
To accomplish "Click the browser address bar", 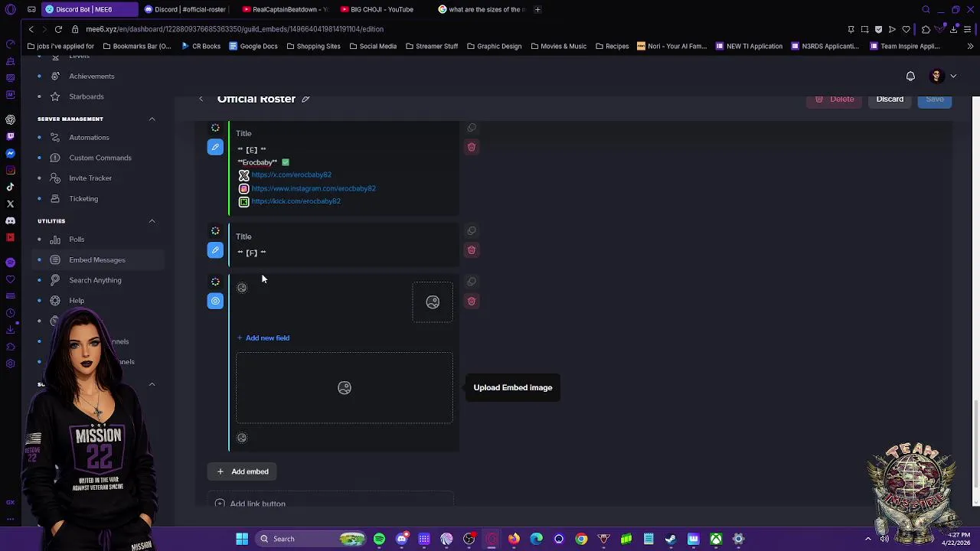I will [x=459, y=29].
